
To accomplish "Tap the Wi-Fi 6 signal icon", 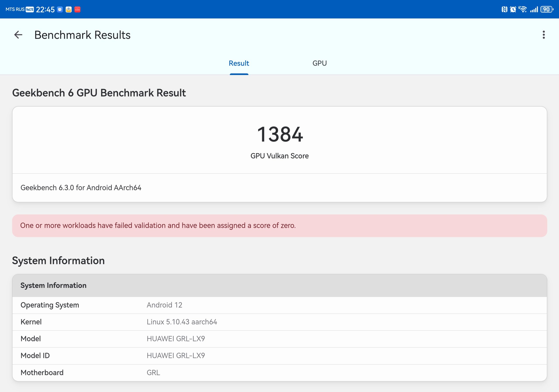I will [523, 9].
